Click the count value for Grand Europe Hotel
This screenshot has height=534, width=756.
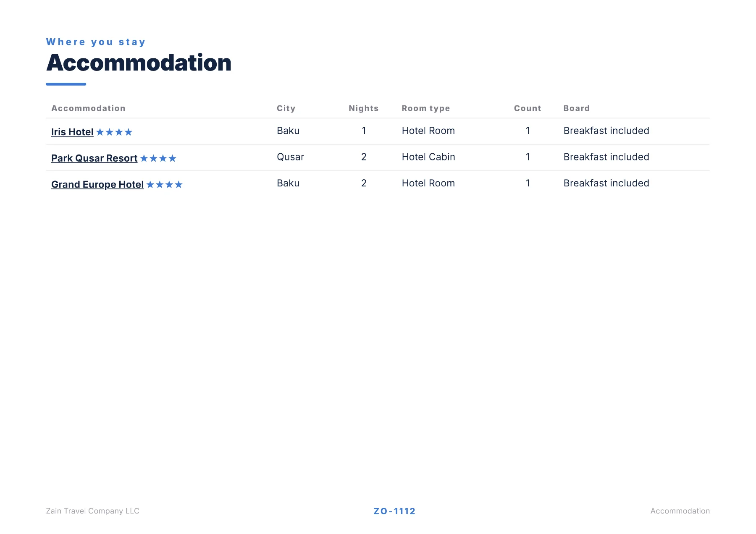[x=528, y=183]
